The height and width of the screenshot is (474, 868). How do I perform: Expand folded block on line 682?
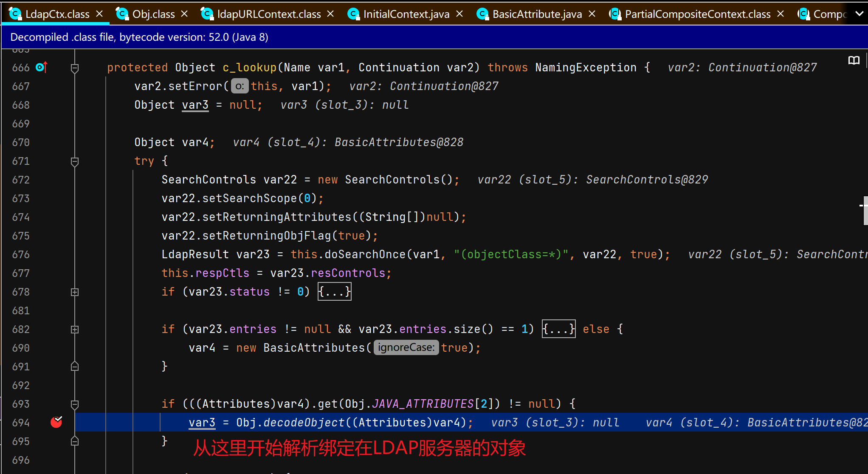(x=75, y=329)
